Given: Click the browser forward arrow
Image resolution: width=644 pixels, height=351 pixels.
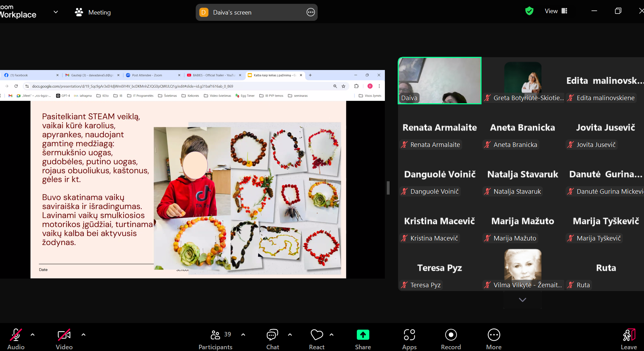Looking at the screenshot, I should pyautogui.click(x=7, y=86).
